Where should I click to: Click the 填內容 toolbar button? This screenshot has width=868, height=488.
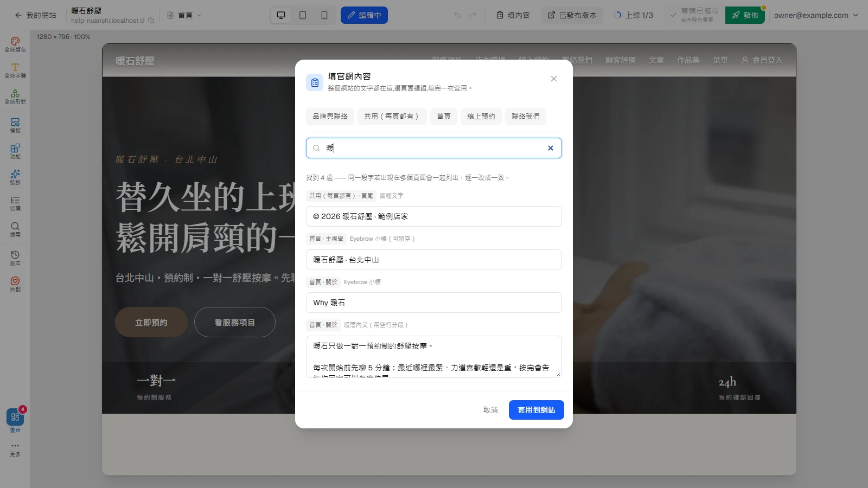513,15
